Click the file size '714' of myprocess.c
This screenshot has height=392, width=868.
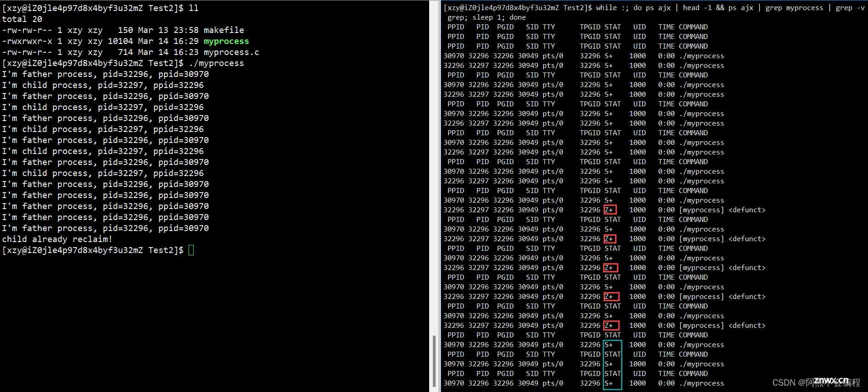[125, 52]
